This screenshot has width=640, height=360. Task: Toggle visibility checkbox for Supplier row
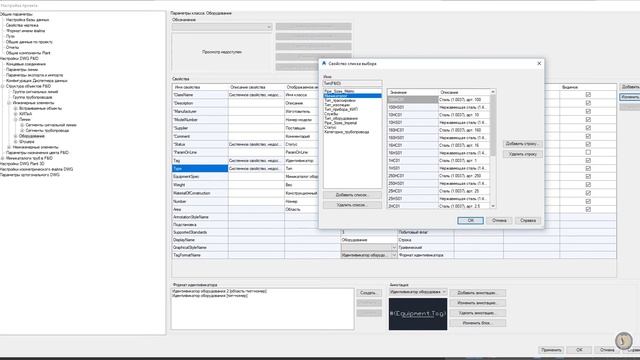588,128
